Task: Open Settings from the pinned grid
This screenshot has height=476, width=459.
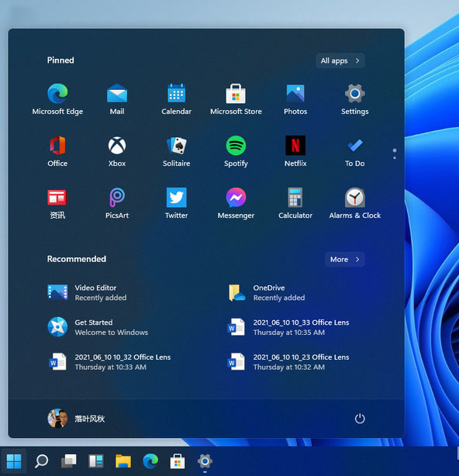Action: [x=355, y=99]
